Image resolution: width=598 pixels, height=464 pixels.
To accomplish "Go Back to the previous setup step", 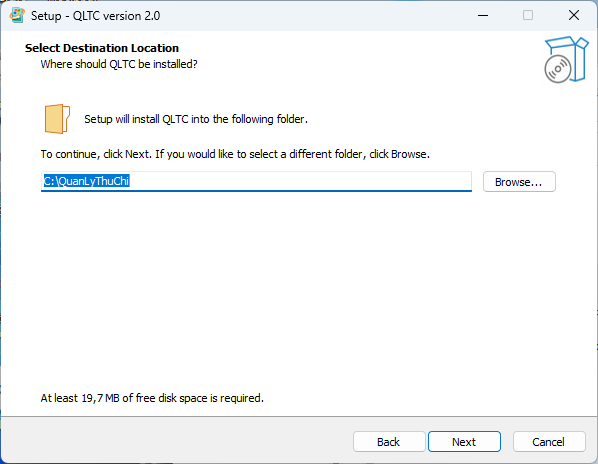I will click(x=389, y=442).
